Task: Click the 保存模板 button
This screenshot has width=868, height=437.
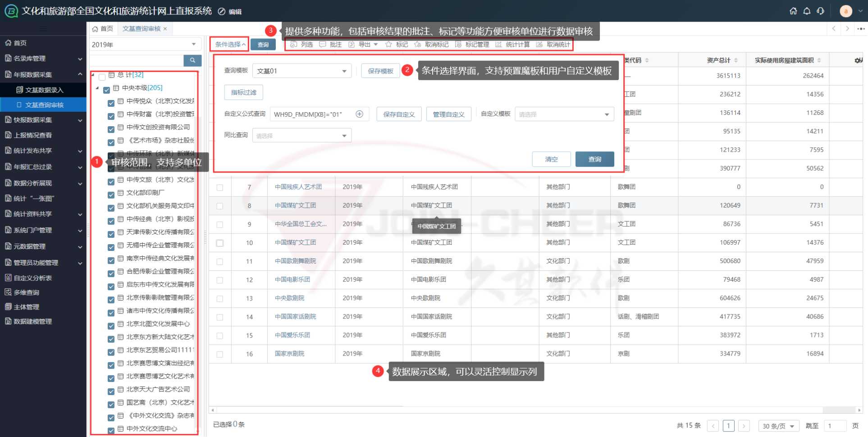Action: [x=380, y=71]
